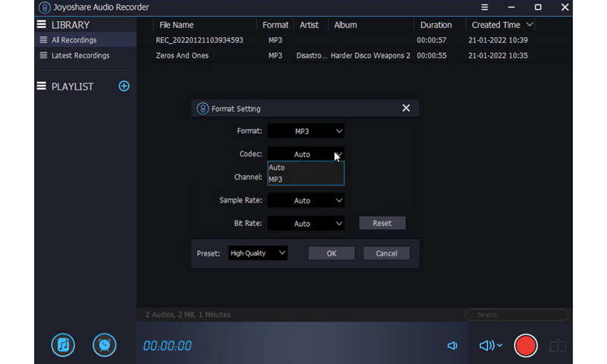Open the music library icon at the bottom left

coord(63,344)
